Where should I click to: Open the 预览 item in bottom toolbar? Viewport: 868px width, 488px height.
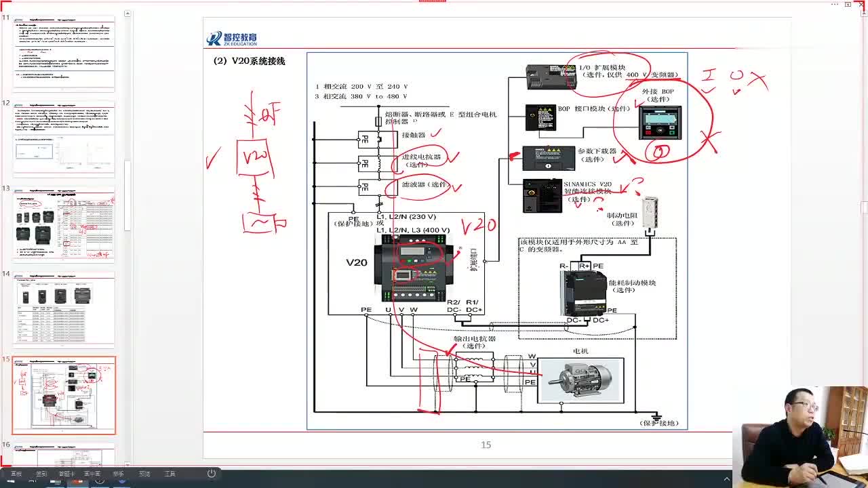(144, 474)
